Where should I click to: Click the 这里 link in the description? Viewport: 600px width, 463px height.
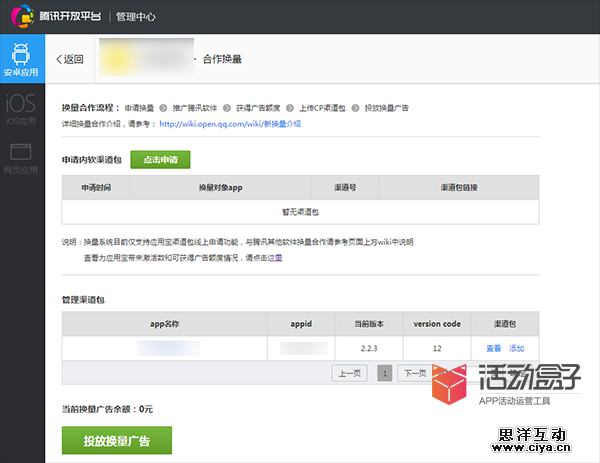click(274, 257)
